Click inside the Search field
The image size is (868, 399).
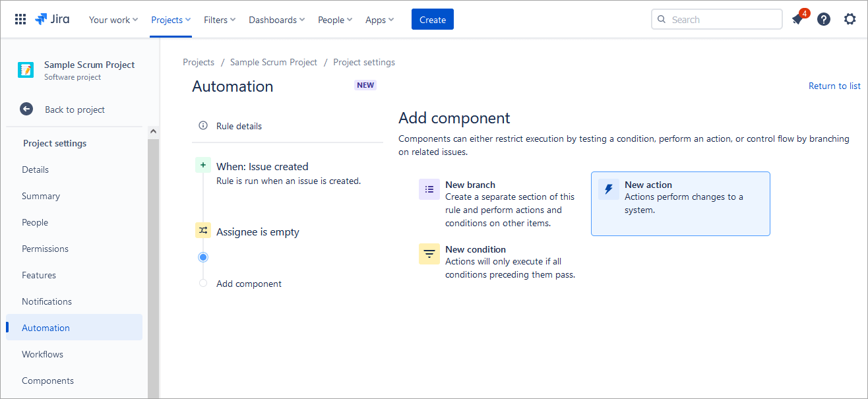[x=722, y=20]
